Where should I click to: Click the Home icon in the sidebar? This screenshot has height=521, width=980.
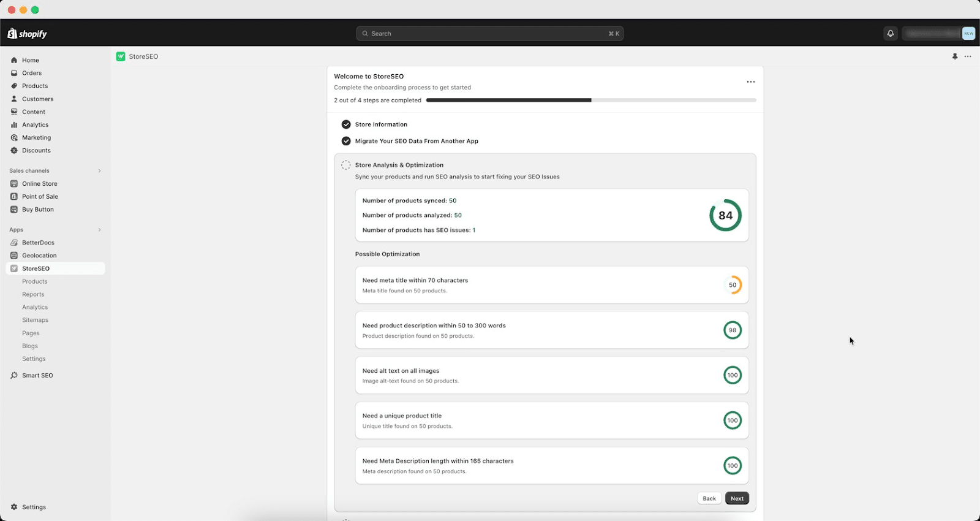coord(14,60)
